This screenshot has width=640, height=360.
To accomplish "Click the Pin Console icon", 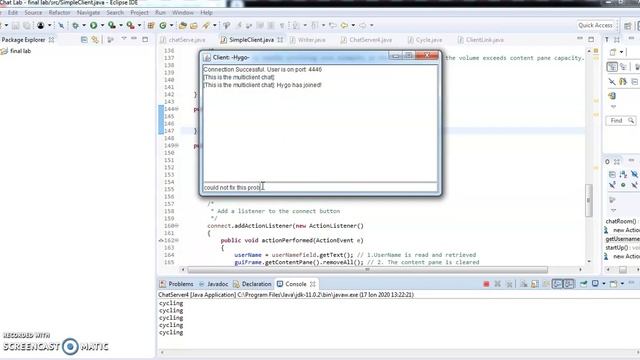I will (x=583, y=283).
